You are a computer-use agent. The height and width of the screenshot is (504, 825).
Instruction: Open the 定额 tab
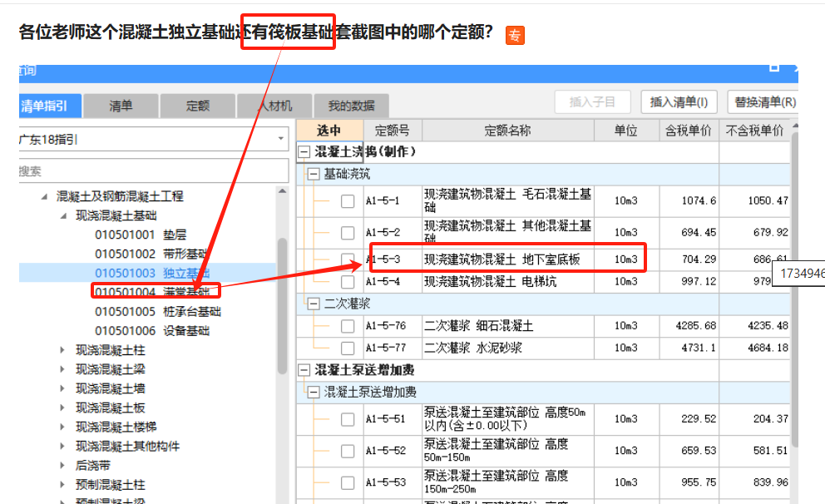pos(197,106)
